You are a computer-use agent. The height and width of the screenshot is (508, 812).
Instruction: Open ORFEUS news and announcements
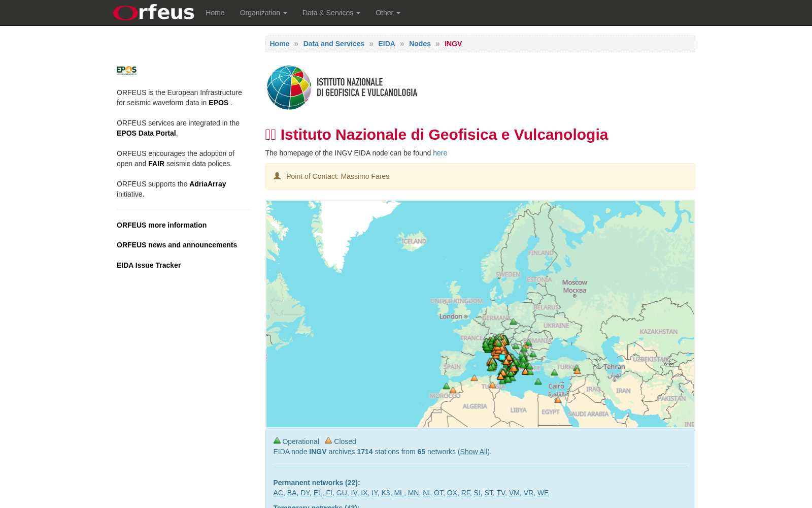(x=177, y=245)
